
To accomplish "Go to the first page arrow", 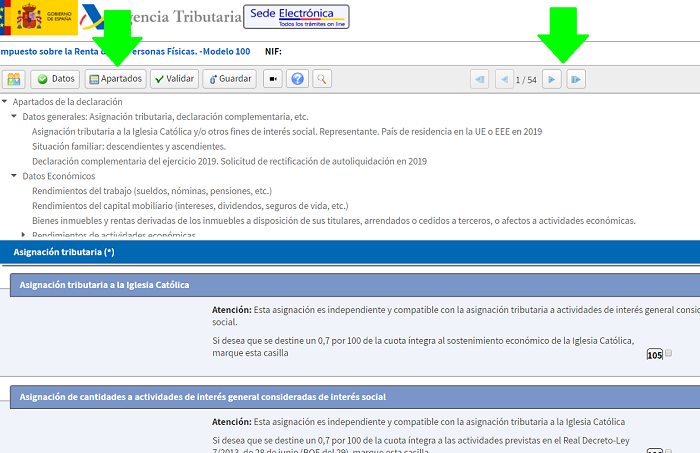I will 479,79.
